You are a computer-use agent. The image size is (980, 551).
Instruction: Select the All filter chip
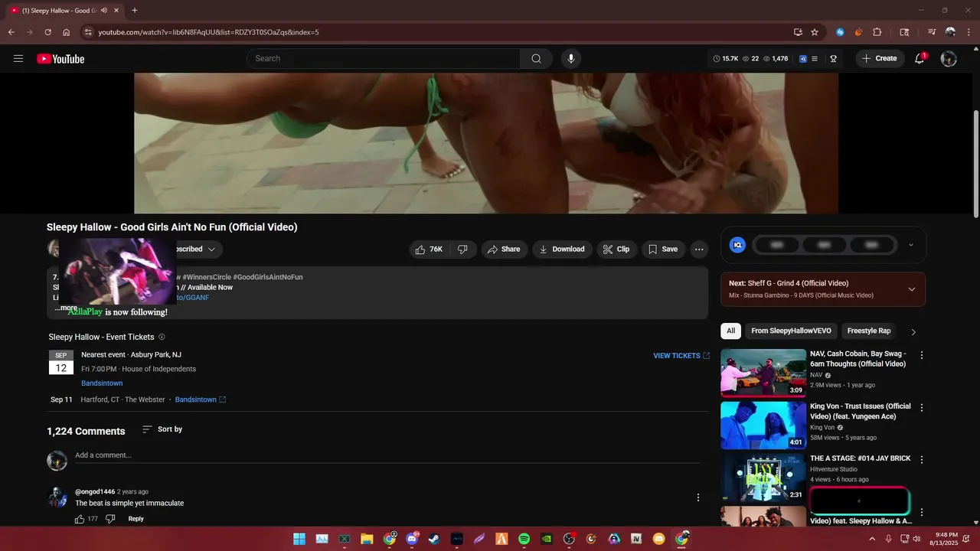730,331
